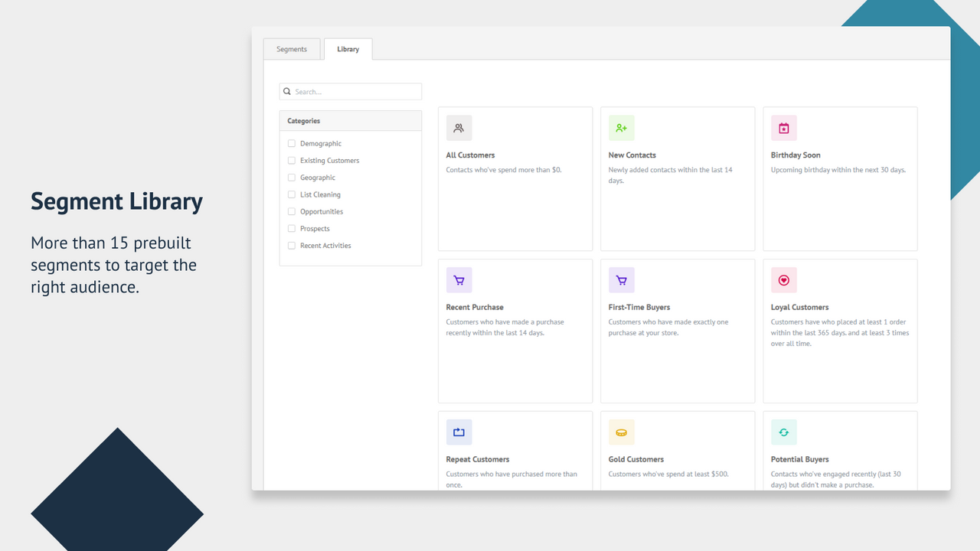Click the Birthday Soon calendar icon
Image resolution: width=980 pixels, height=551 pixels.
point(783,128)
